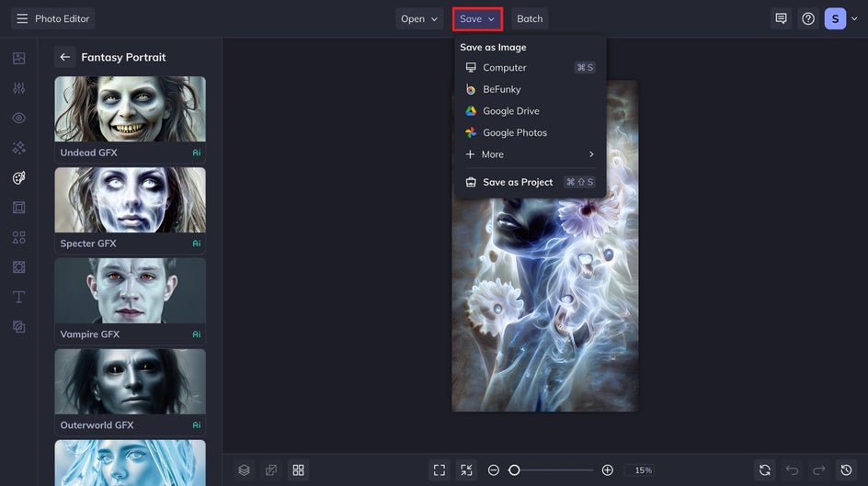Screen dimensions: 868x486
Task: Open the Textures sidebar icon
Action: coord(18,327)
